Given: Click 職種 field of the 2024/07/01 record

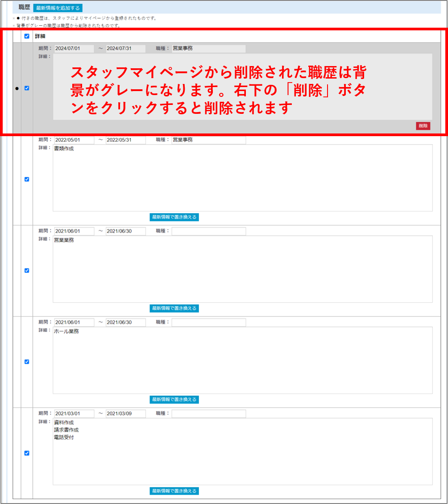Looking at the screenshot, I should pos(208,49).
